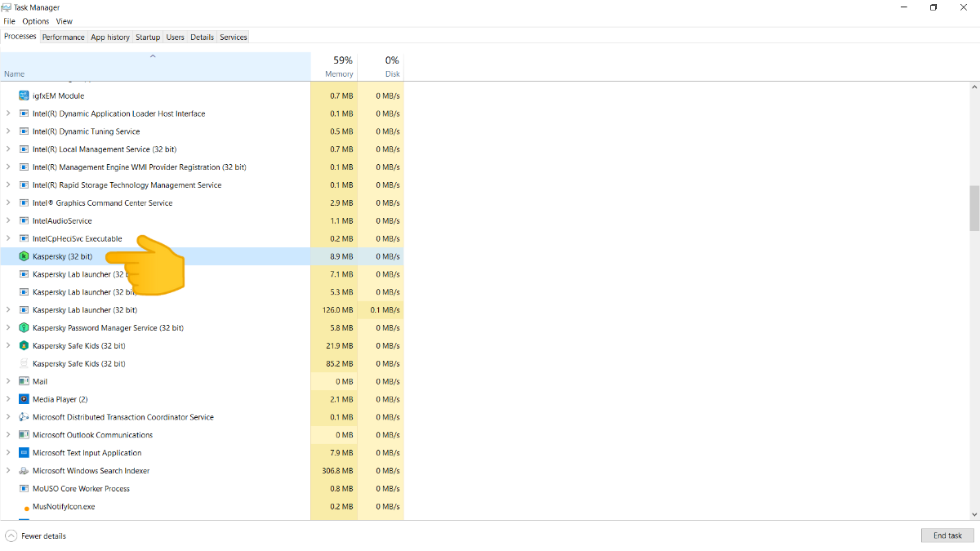Click the IntelAudioService process icon
980x551 pixels.
(24, 220)
